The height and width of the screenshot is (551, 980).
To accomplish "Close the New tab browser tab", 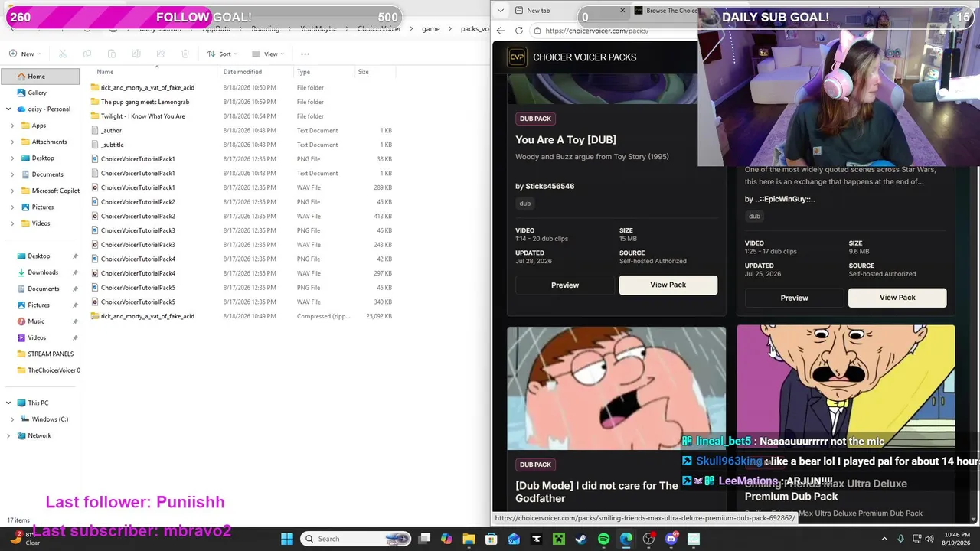I will pos(622,11).
